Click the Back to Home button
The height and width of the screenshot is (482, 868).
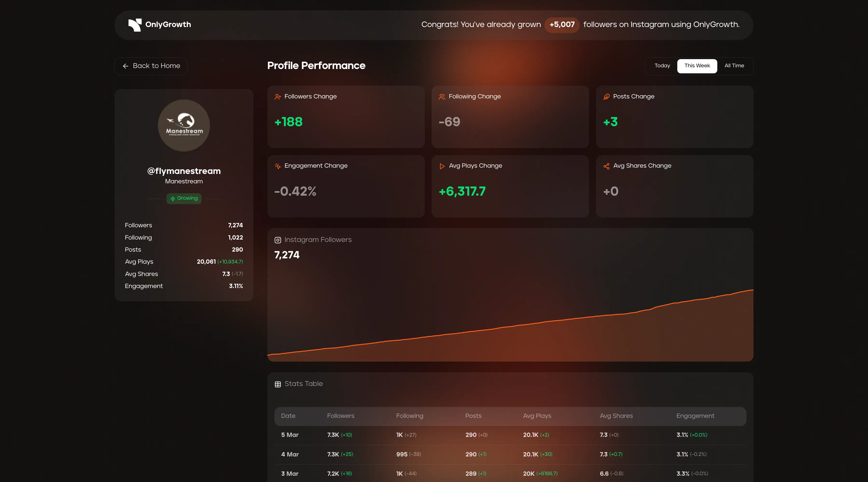pos(151,66)
